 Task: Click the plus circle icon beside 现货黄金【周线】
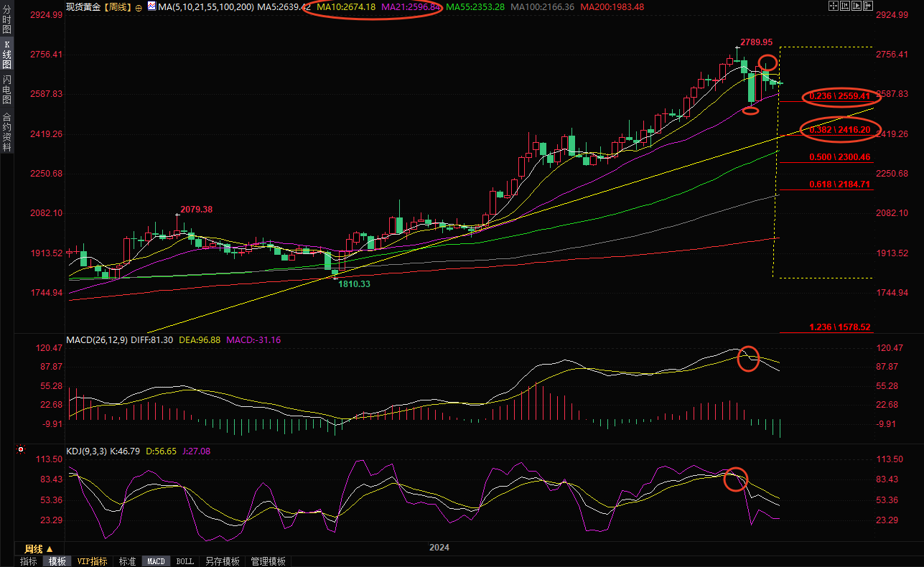[x=138, y=6]
